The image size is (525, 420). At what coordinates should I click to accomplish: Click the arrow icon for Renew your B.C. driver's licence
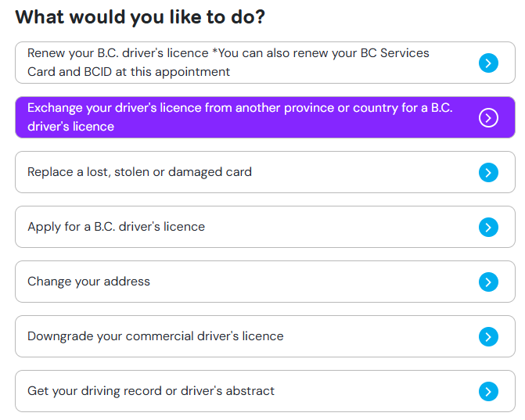(488, 63)
